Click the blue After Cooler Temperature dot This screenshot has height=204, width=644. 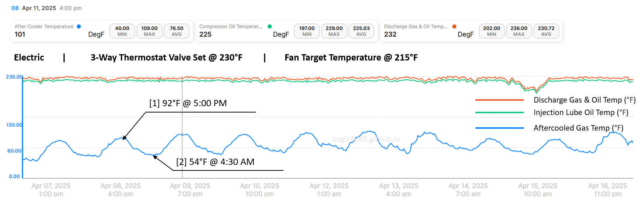pos(79,27)
